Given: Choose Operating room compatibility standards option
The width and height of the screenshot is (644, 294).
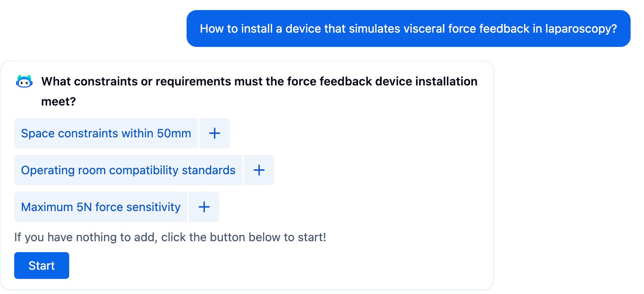Looking at the screenshot, I should (128, 170).
